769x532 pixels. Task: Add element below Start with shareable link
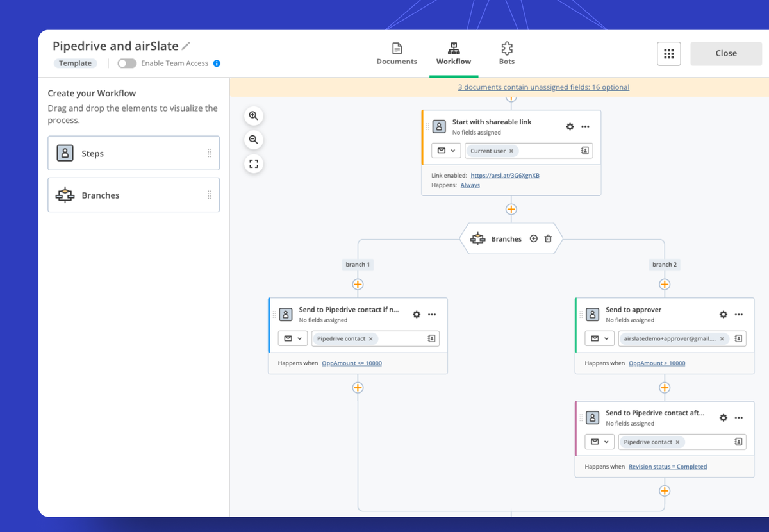coord(511,210)
